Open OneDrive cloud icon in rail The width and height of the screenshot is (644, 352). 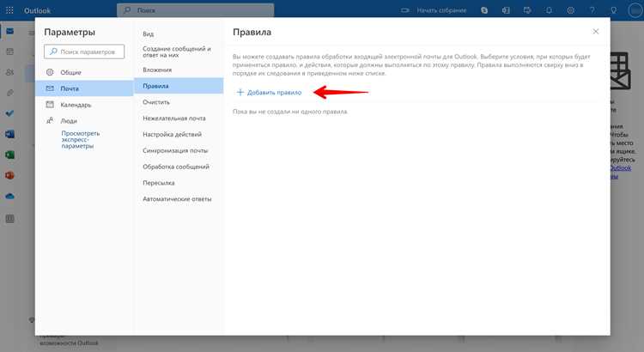(9, 197)
